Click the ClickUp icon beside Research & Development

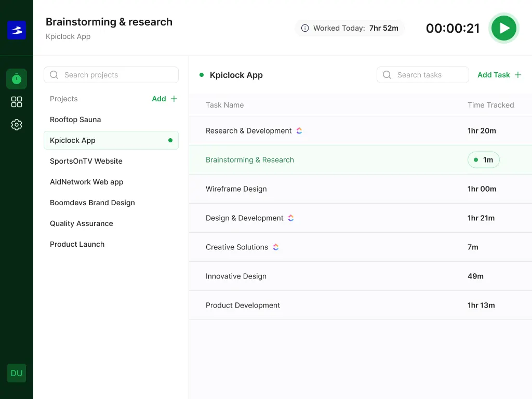[299, 130]
